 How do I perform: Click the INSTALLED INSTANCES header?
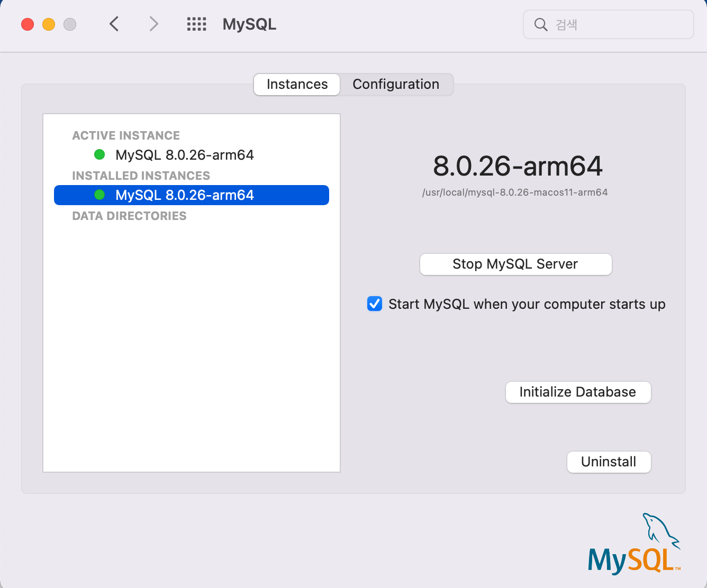pyautogui.click(x=141, y=176)
